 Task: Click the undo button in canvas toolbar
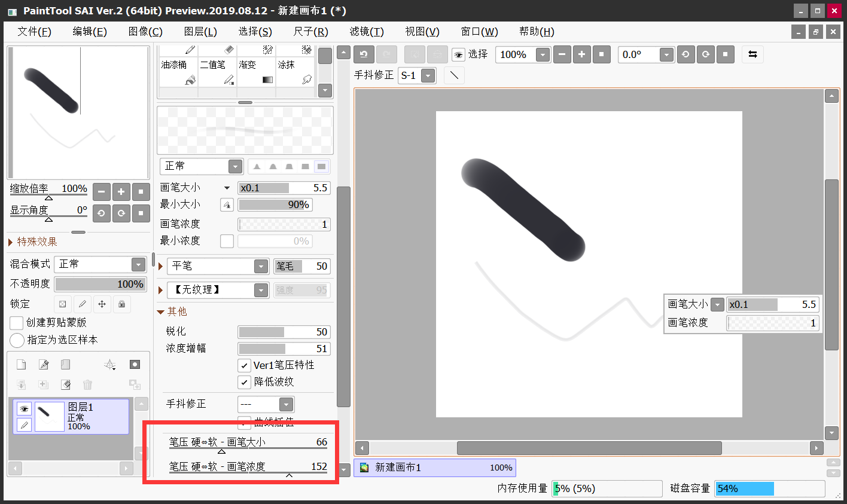(x=364, y=54)
